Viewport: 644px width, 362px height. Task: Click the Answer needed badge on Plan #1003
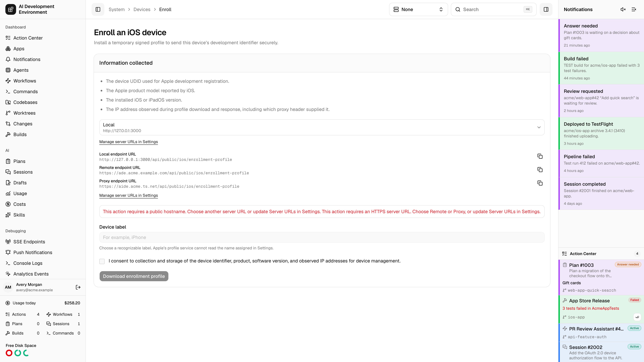628,265
